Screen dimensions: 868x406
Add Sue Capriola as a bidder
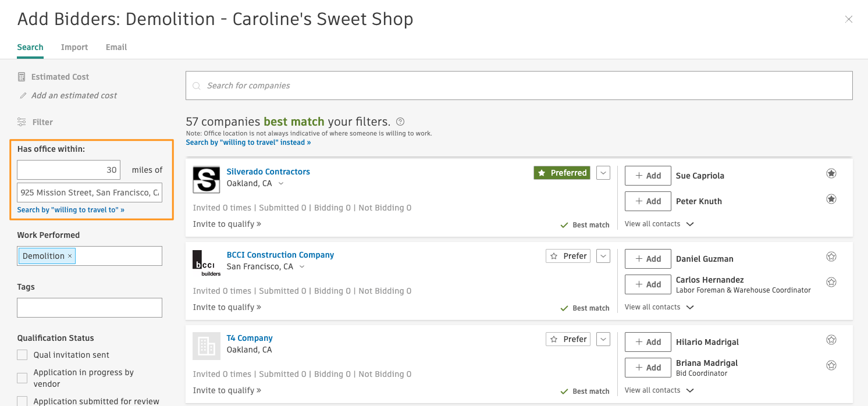click(x=648, y=176)
